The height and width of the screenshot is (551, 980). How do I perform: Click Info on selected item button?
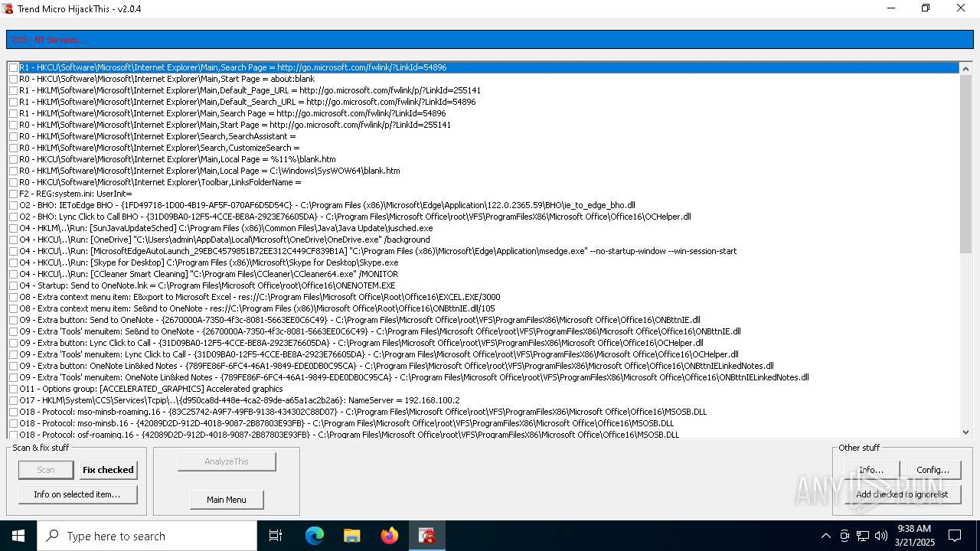[x=77, y=494]
